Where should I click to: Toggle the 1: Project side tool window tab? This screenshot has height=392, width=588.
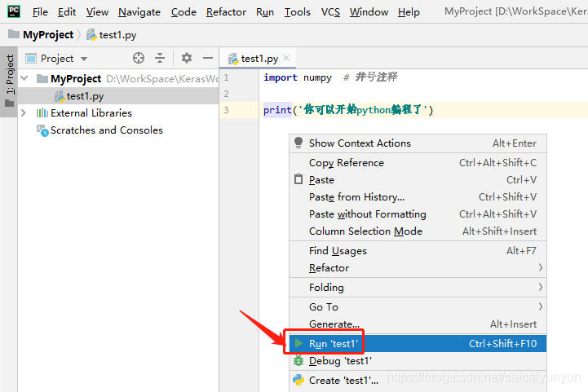[x=9, y=81]
